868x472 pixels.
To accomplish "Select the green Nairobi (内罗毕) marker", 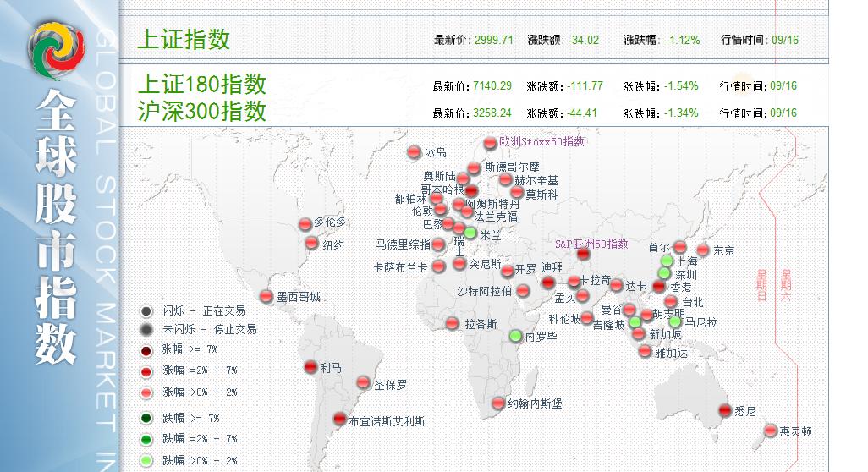I will click(x=515, y=336).
